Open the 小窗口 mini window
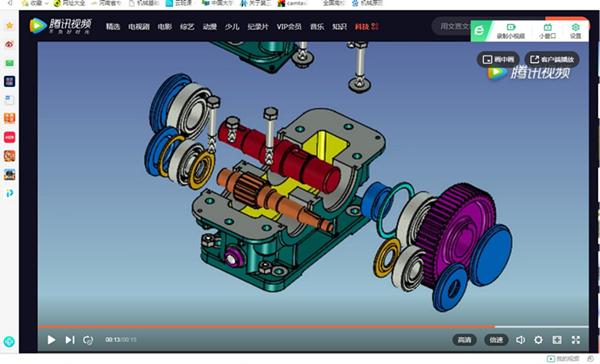The height and width of the screenshot is (364, 600). click(548, 31)
